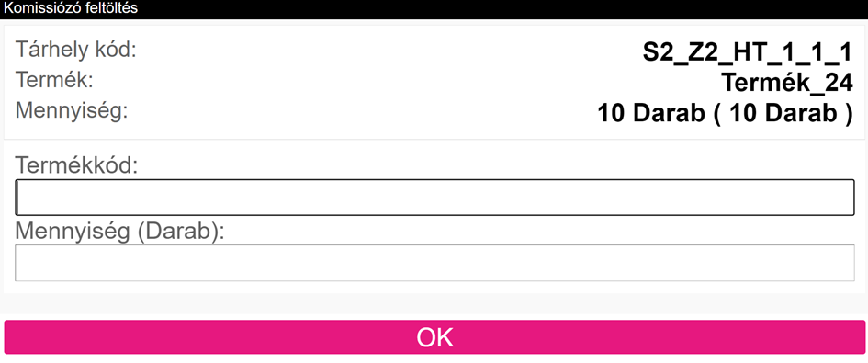Select the Termék_24 product name
Image resolution: width=868 pixels, height=363 pixels.
click(x=787, y=84)
